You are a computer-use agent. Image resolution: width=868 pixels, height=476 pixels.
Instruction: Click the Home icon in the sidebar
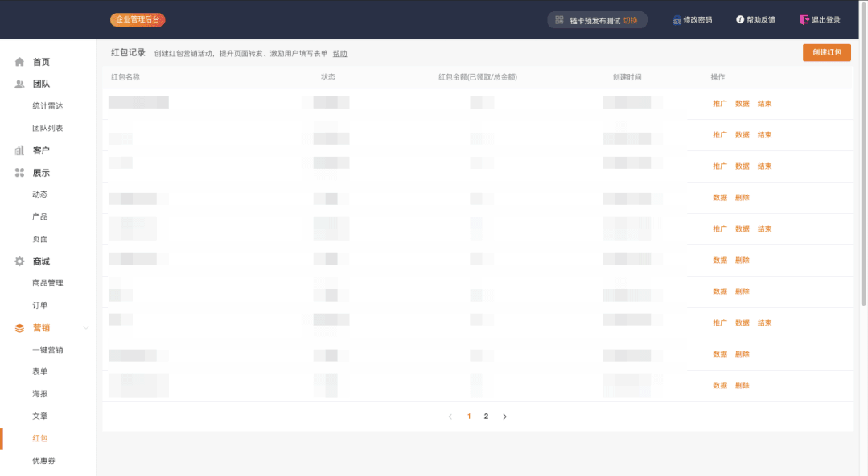(x=19, y=62)
